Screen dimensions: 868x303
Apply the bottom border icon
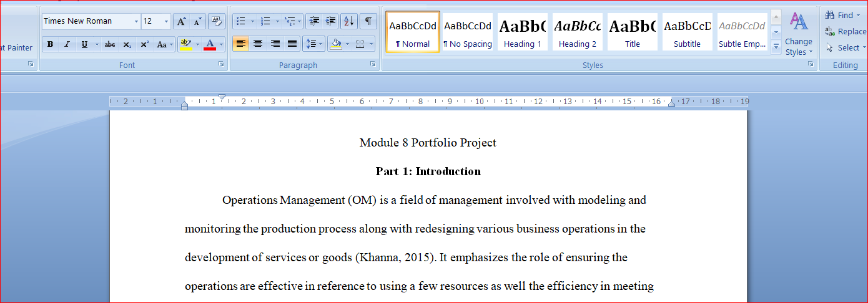pyautogui.click(x=360, y=44)
